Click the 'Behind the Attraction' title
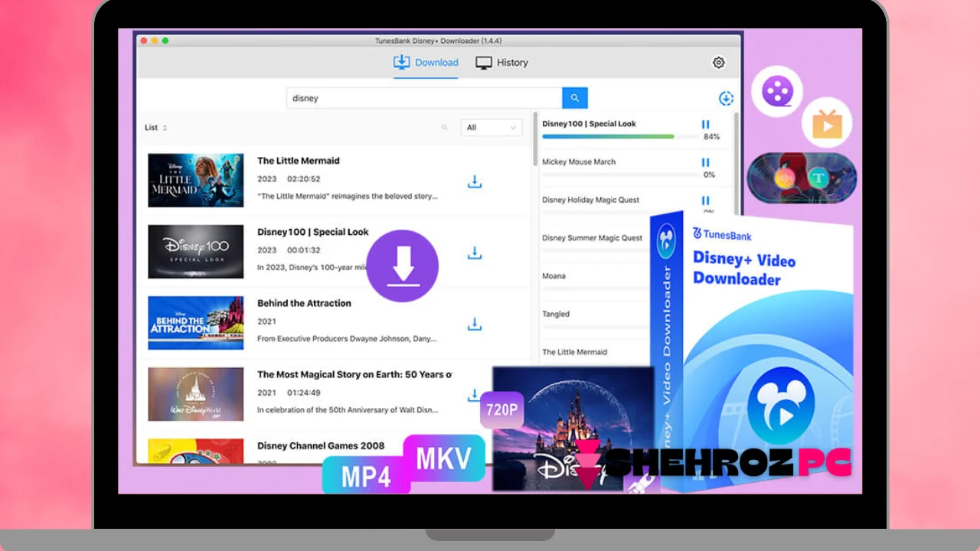 [304, 303]
